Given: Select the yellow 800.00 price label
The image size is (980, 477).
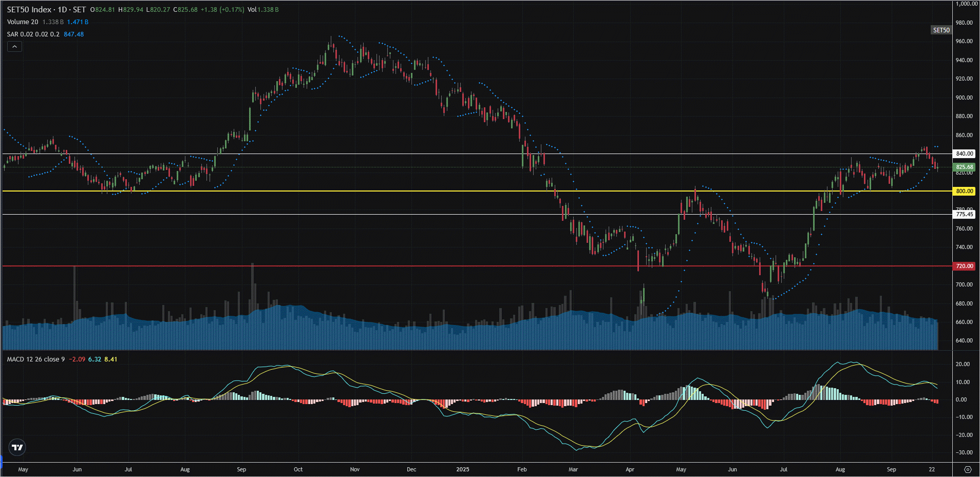Looking at the screenshot, I should pos(964,191).
